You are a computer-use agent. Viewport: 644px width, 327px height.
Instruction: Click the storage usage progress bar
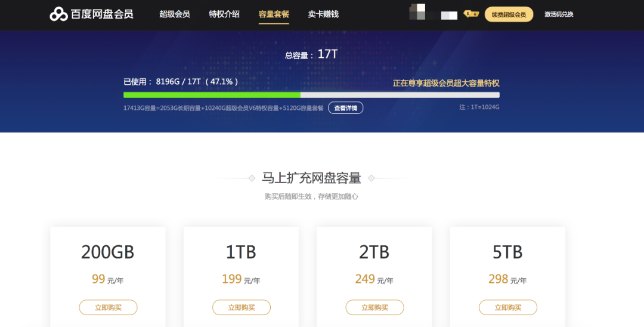(x=311, y=95)
